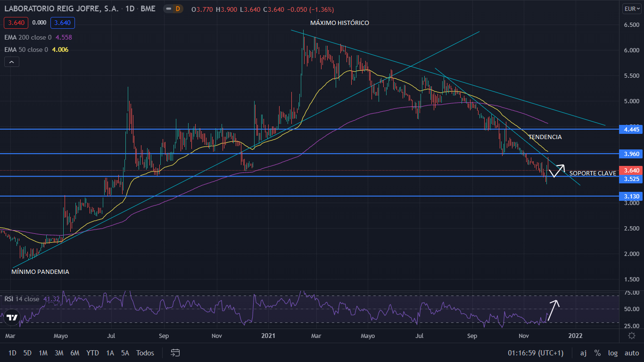Open the go-to-date calendar icon
Viewport: 644px width, 362px height.
pyautogui.click(x=175, y=353)
